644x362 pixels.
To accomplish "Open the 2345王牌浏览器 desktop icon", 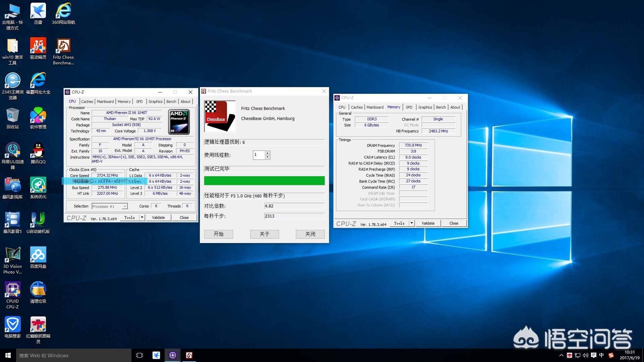I will (x=12, y=86).
